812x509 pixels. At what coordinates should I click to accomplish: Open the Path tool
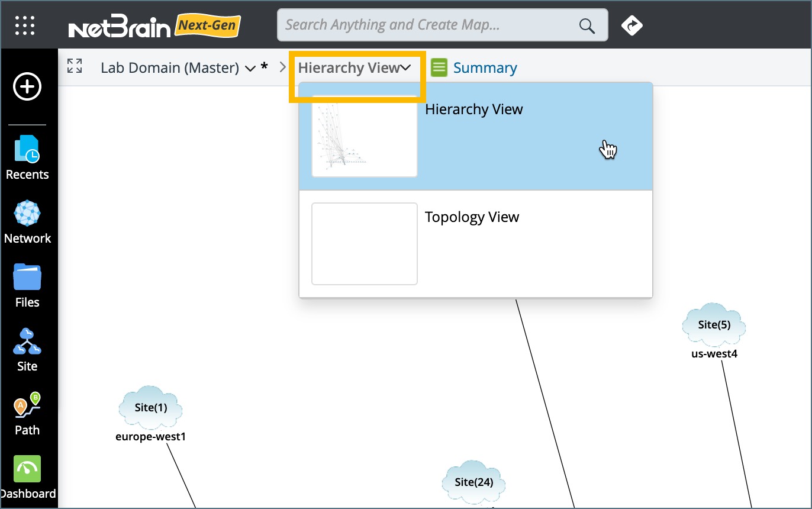pyautogui.click(x=27, y=413)
